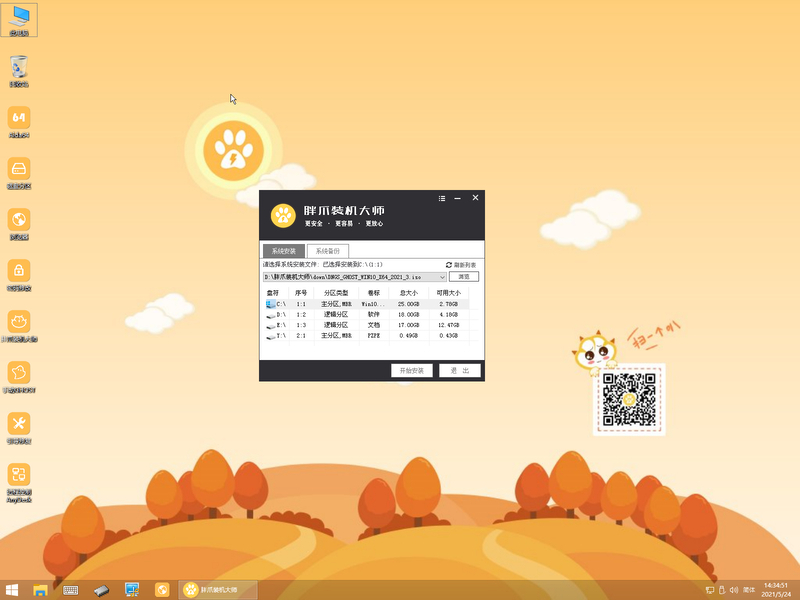This screenshot has height=600, width=800.
Task: Click the QR code on the desktop
Action: (629, 399)
